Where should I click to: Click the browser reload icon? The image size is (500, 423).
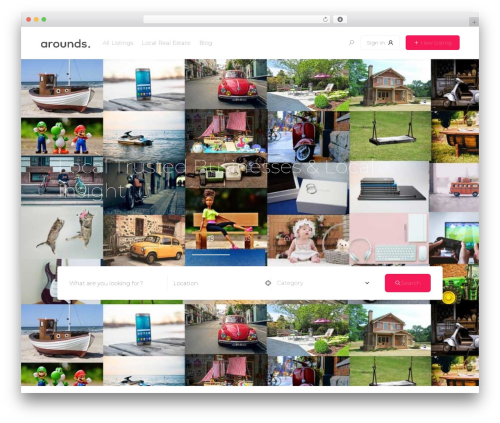[325, 20]
